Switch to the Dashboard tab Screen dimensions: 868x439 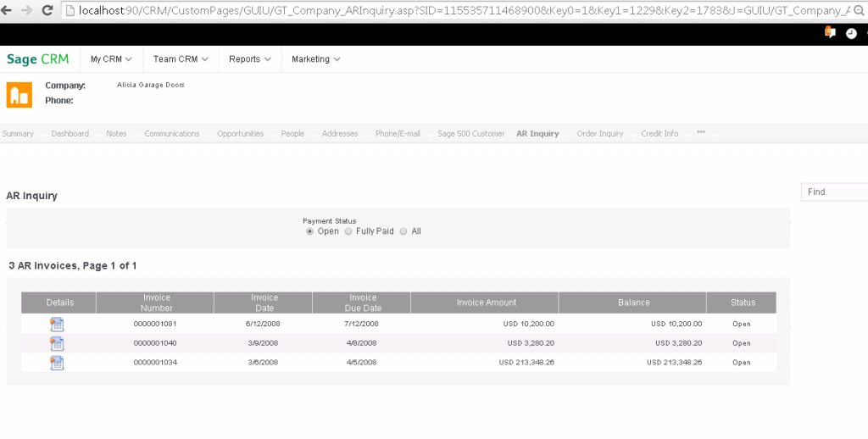(70, 133)
